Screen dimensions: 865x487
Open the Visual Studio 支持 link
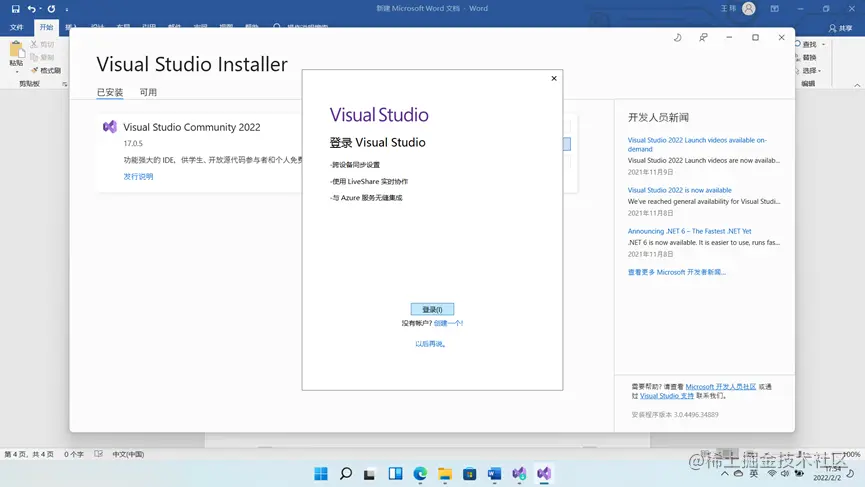[x=666, y=395]
